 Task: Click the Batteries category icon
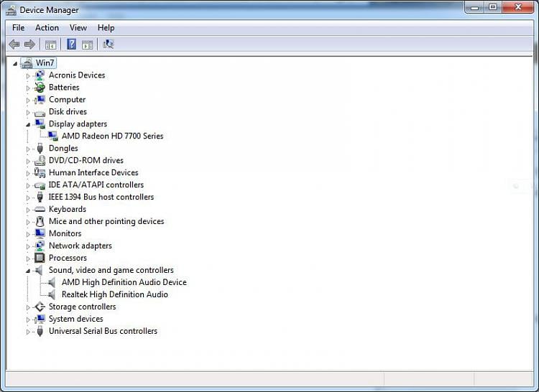point(40,87)
